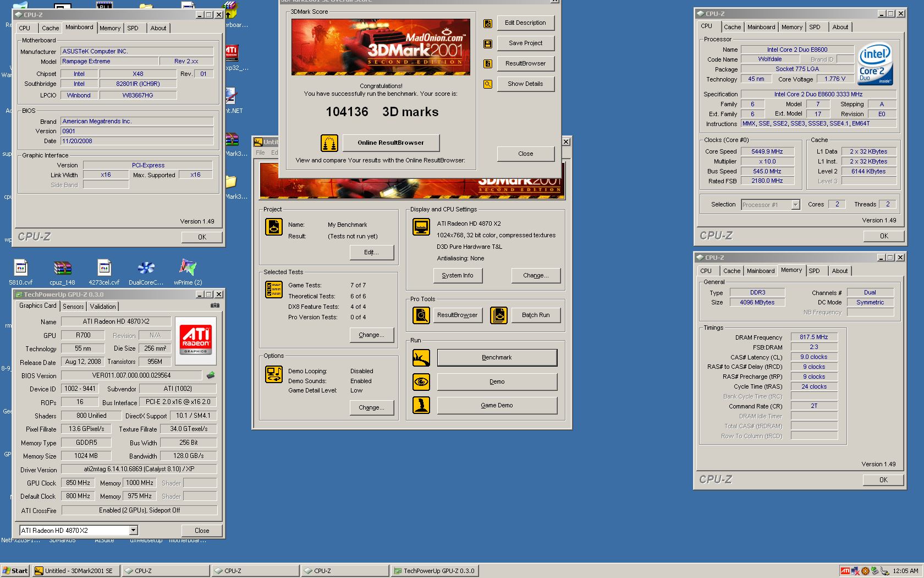Screen dimensions: 924x578
Task: Click the Project icon in 3DMark2001 window
Action: click(274, 226)
